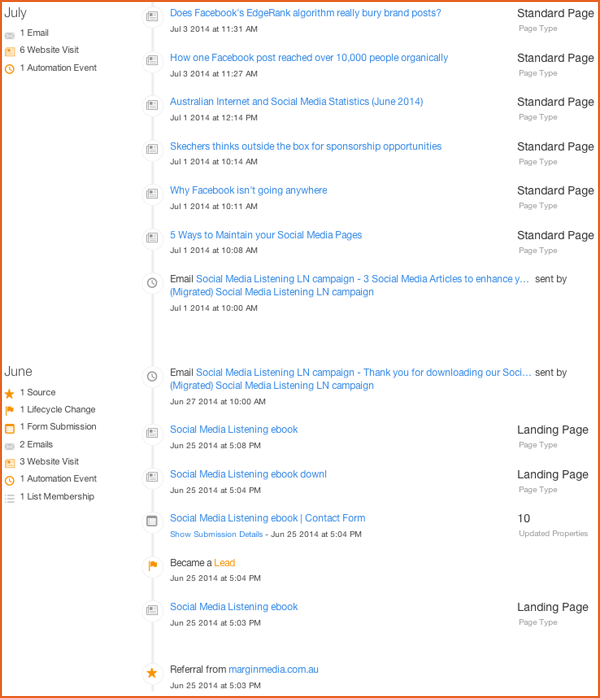This screenshot has width=600, height=698.
Task: Open Australian Internet and Social Media Statistics link
Action: pyautogui.click(x=296, y=101)
